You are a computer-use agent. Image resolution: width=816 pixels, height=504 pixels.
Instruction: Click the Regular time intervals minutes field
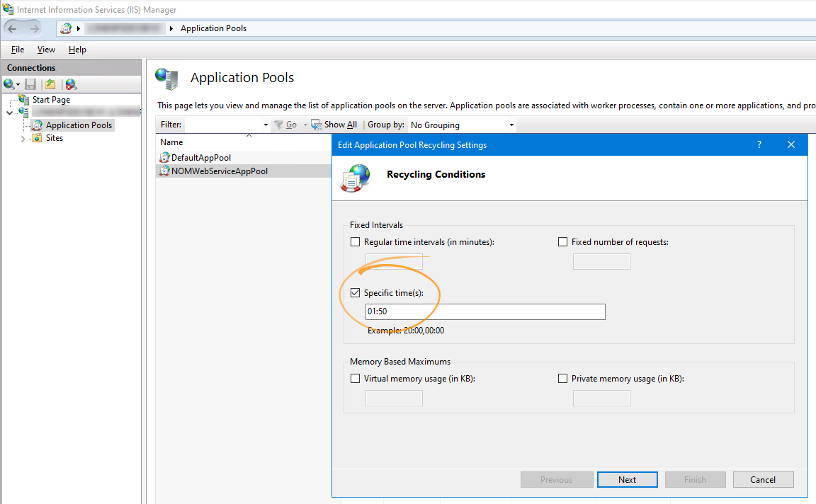click(394, 262)
